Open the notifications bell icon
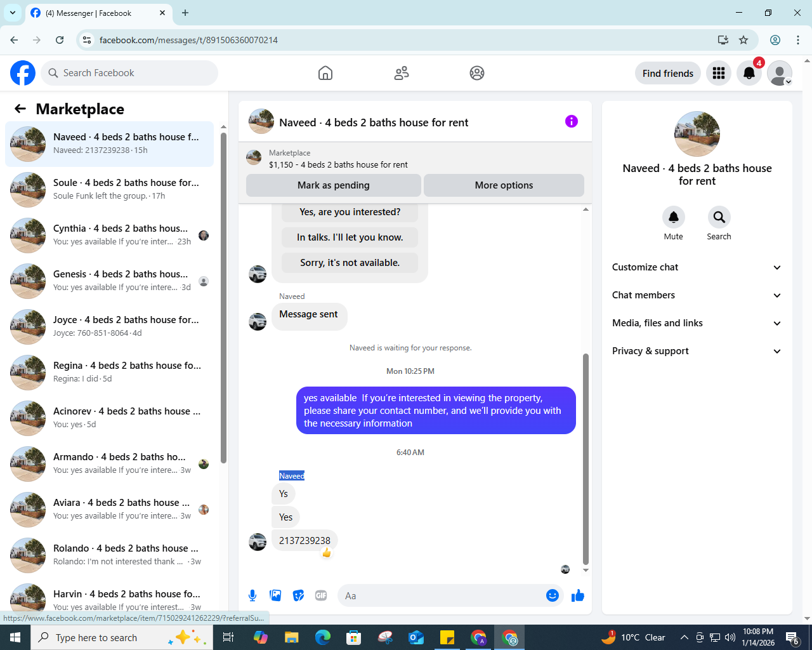Image resolution: width=812 pixels, height=650 pixels. click(x=749, y=73)
